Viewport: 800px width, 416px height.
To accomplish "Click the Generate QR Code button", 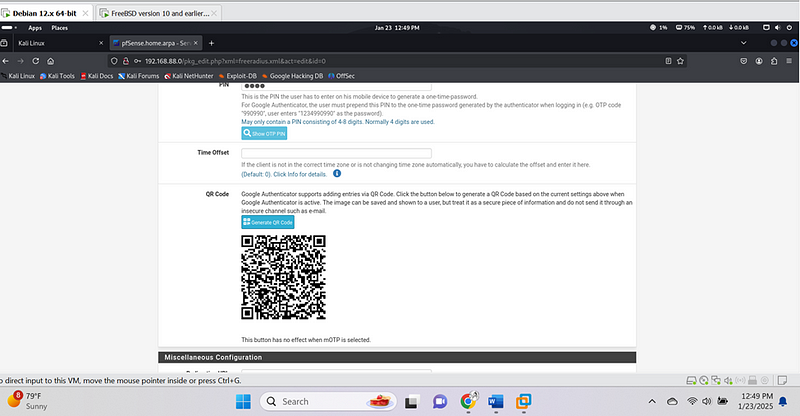I will pyautogui.click(x=268, y=222).
